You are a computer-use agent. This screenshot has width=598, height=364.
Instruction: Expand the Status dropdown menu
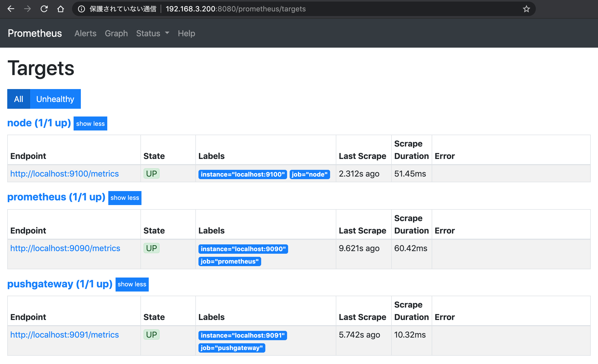(153, 33)
